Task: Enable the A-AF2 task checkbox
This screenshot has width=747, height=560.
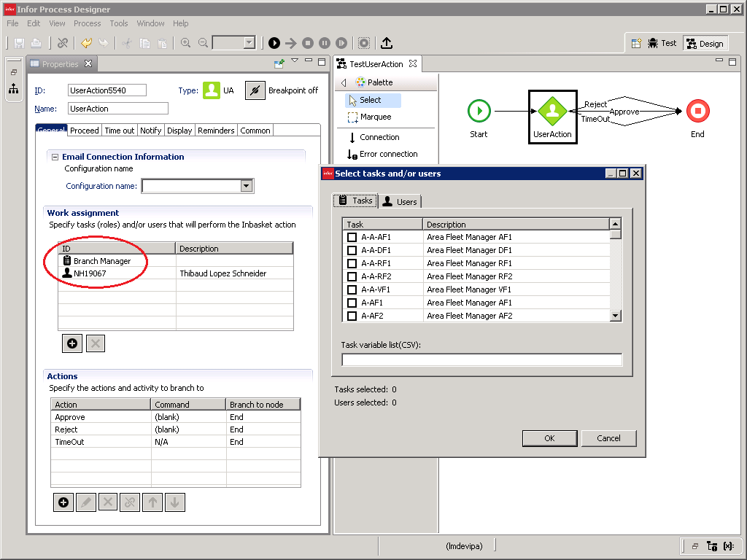Action: 352,316
